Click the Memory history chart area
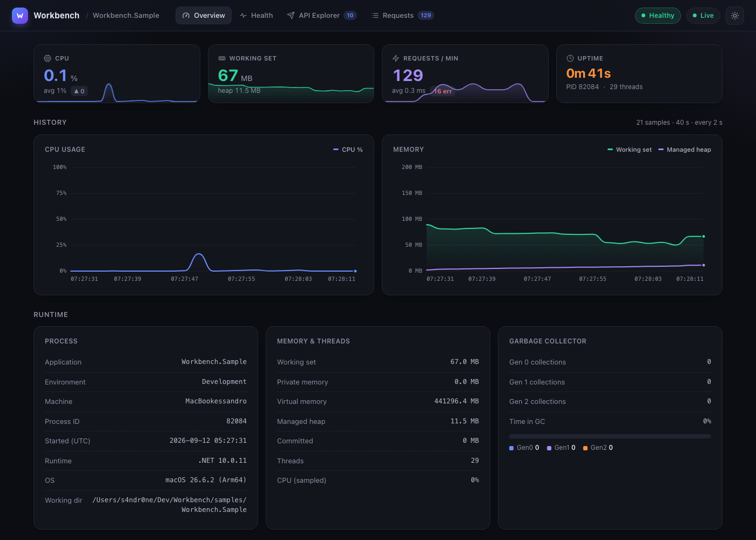The width and height of the screenshot is (756, 540). pos(565,246)
